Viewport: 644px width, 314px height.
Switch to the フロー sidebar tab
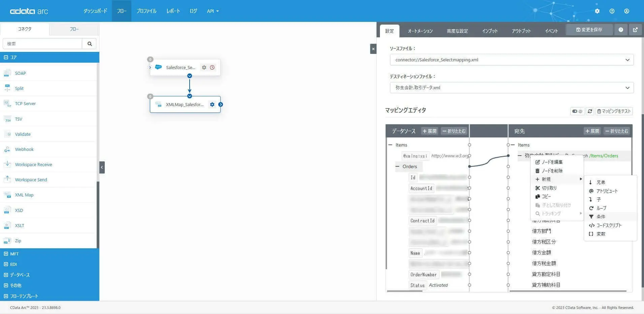tap(74, 29)
